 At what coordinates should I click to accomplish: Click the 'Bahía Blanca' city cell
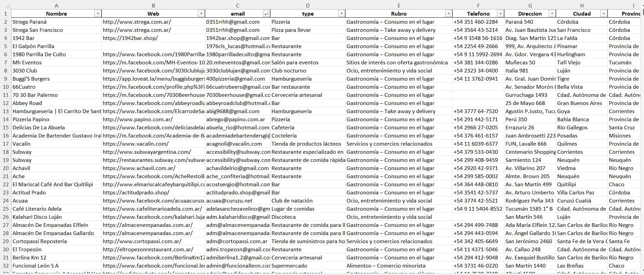coord(582,119)
